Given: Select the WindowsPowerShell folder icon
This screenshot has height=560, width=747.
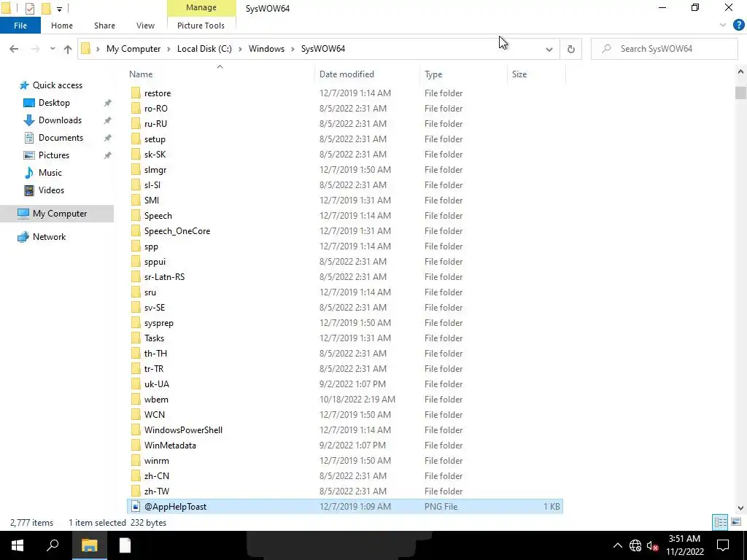Looking at the screenshot, I should pos(136,430).
